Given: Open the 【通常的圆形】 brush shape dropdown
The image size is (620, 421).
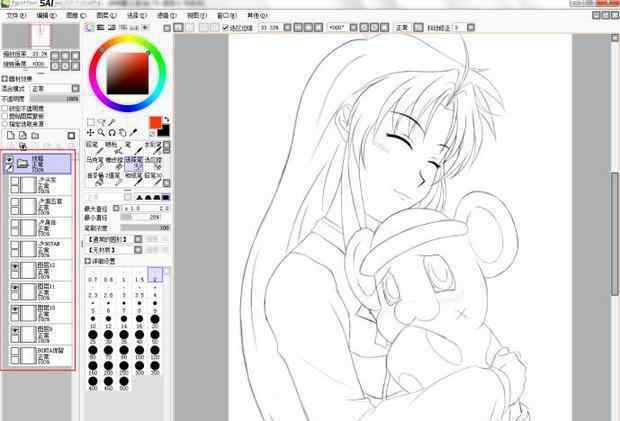Looking at the screenshot, I should (x=138, y=239).
